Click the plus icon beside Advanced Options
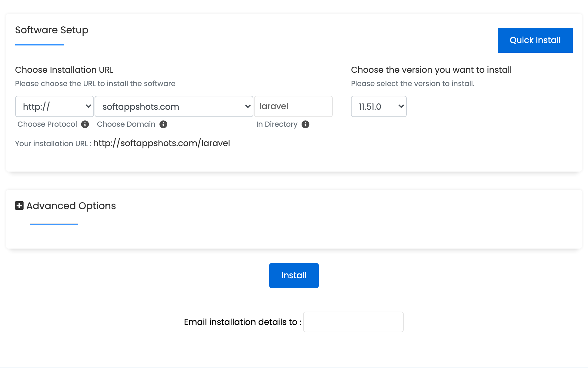Screen dimensions: 588x368 19,206
